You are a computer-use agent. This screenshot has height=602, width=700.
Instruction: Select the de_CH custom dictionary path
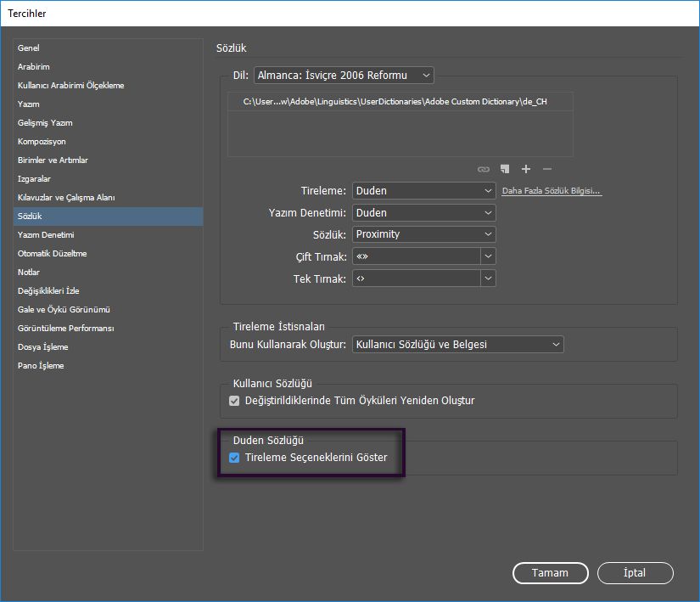(x=400, y=102)
